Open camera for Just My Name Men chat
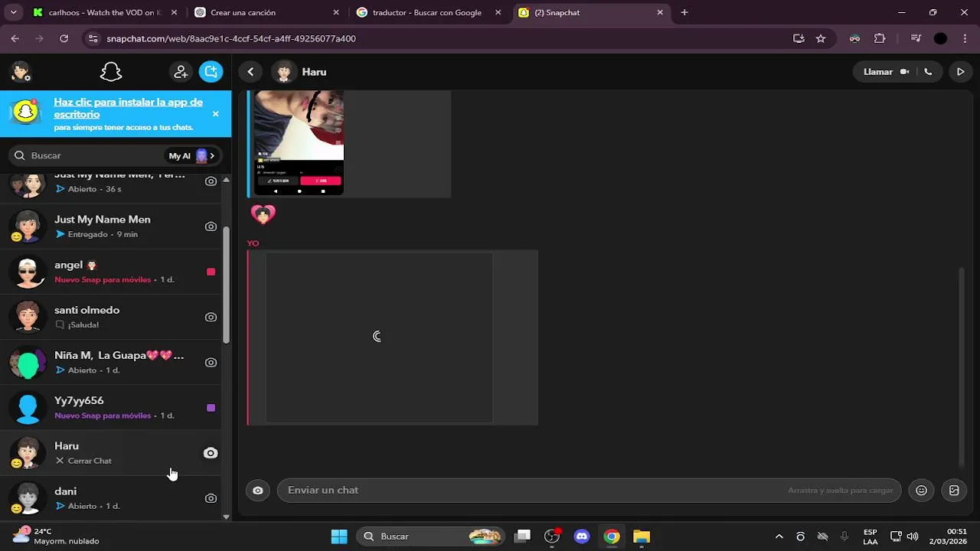980x551 pixels. pos(211,227)
